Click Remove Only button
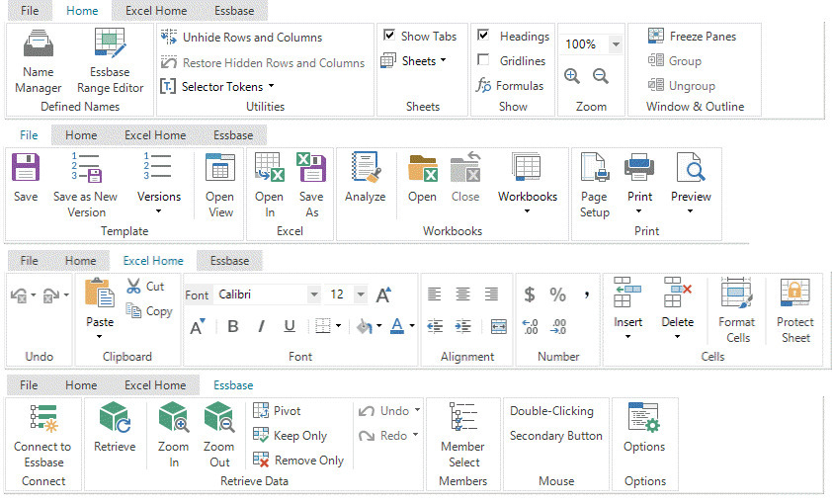Viewport: 832px width, 504px height. pyautogui.click(x=298, y=460)
